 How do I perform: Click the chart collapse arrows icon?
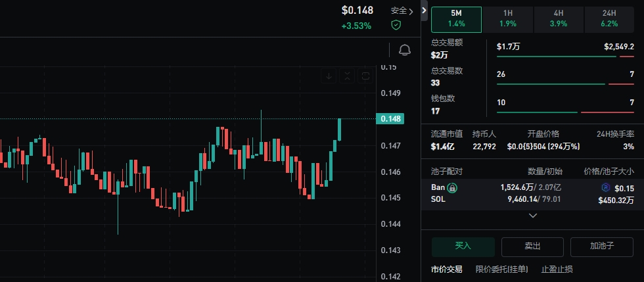pos(347,76)
